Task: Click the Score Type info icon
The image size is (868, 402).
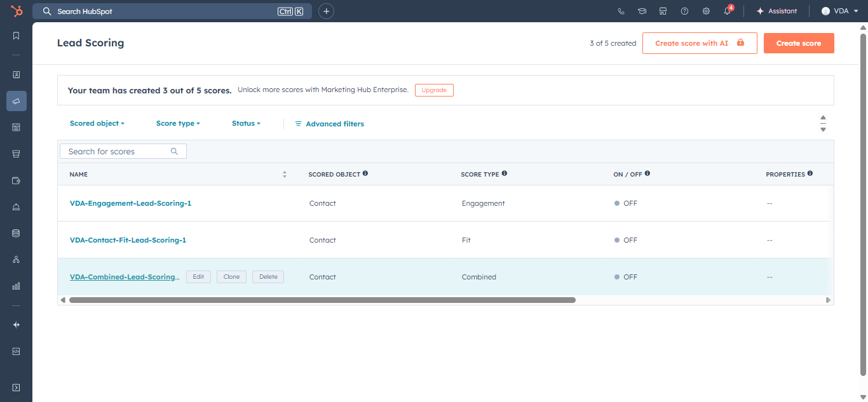Action: pos(505,173)
